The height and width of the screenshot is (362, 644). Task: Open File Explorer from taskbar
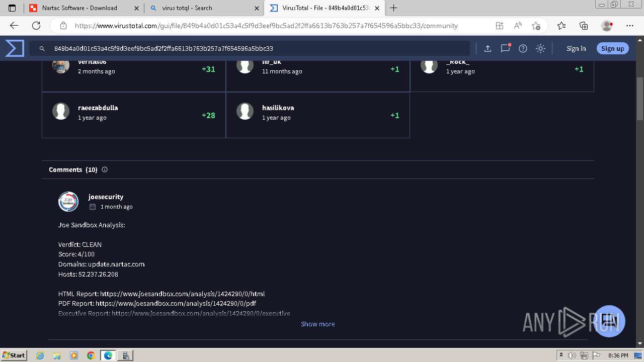pos(57,355)
